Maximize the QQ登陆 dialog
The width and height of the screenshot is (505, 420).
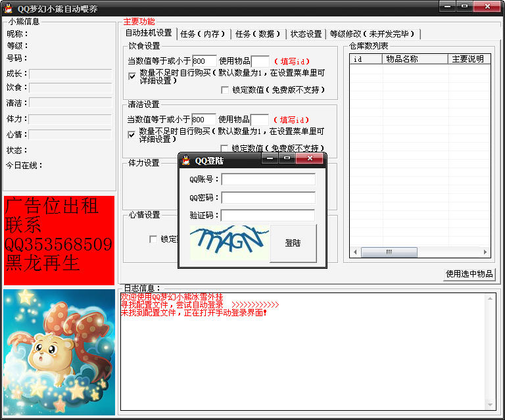pyautogui.click(x=287, y=158)
